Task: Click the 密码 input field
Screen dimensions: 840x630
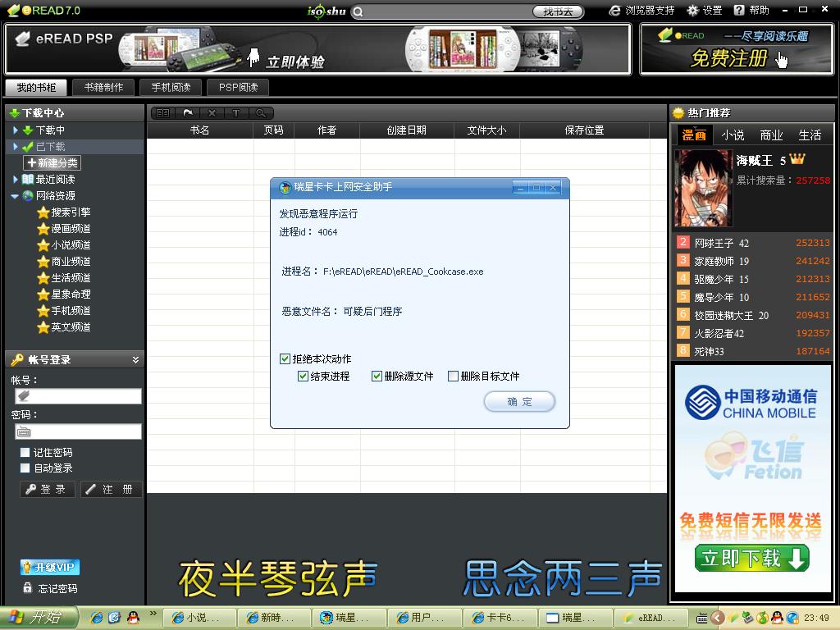Action: point(78,431)
